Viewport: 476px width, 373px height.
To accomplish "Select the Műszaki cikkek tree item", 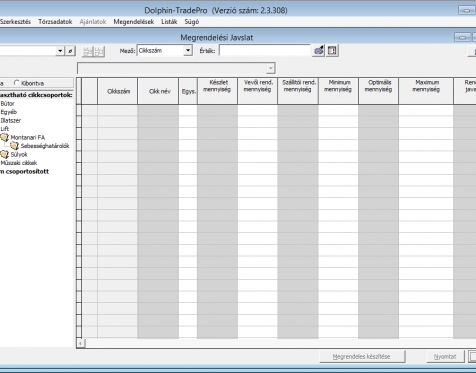I will (x=19, y=163).
